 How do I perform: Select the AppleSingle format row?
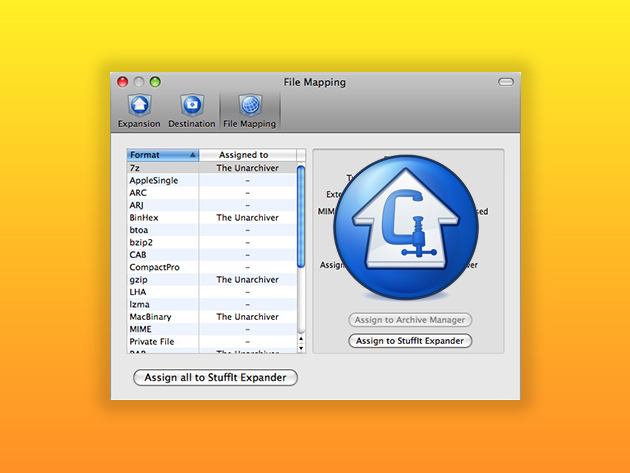coord(212,180)
